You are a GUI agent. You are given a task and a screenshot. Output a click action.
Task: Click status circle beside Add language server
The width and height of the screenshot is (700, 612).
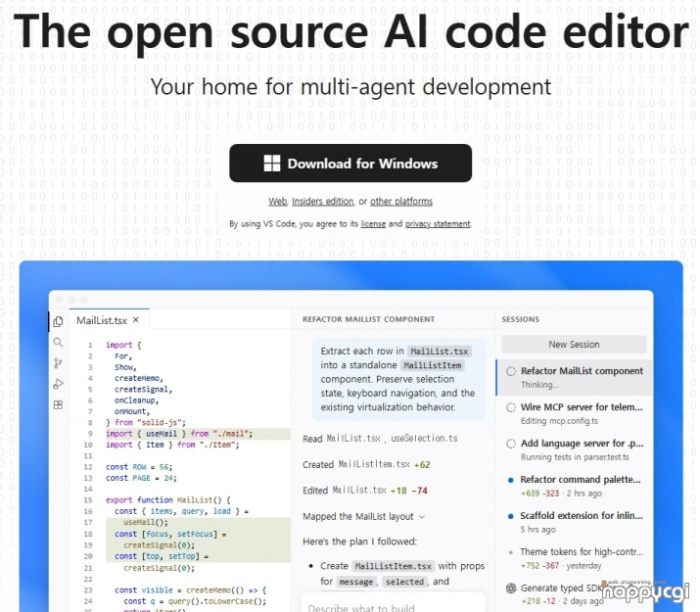click(x=511, y=444)
